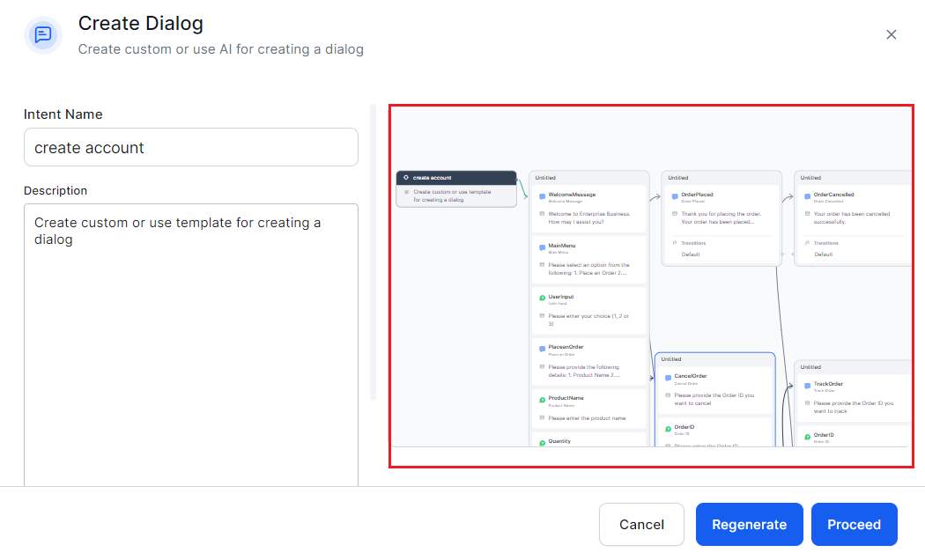Click the WelcomeMessage speech bubble icon
This screenshot has height=560, width=925.
(540, 195)
